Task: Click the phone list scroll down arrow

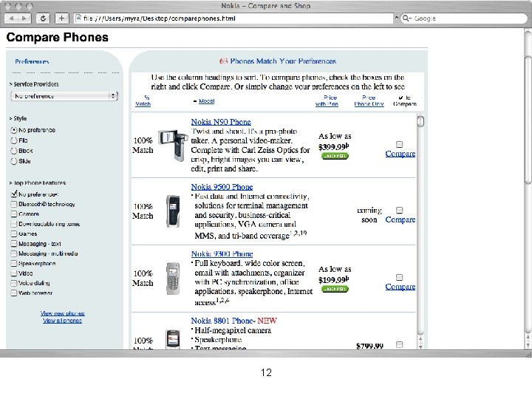Action: (420, 347)
